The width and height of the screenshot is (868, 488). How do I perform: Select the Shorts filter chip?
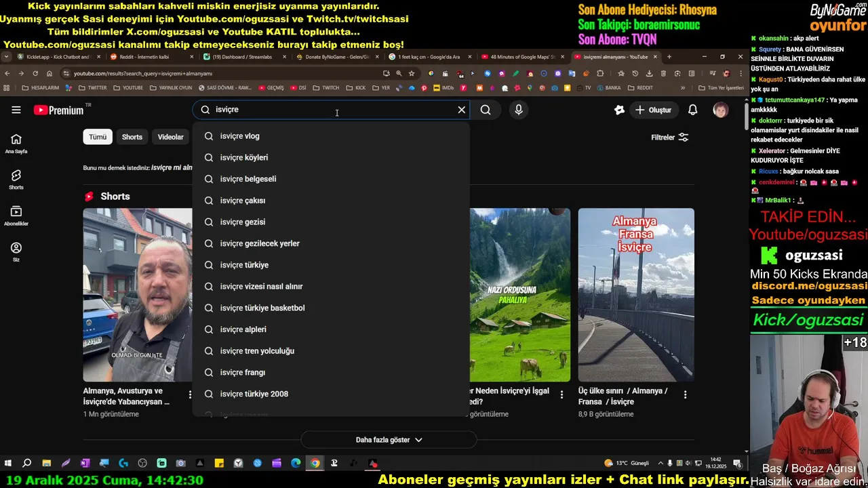[132, 137]
